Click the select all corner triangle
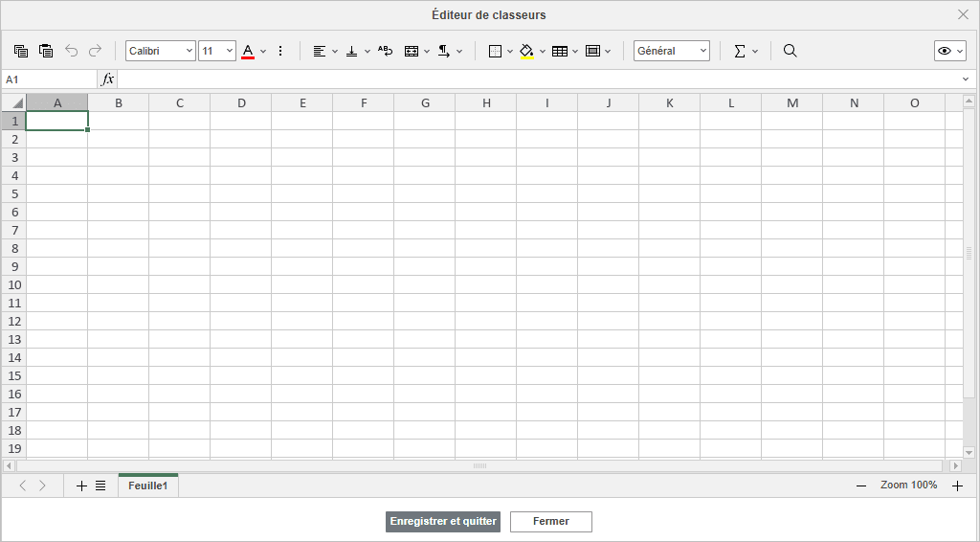This screenshot has width=980, height=542. point(13,102)
